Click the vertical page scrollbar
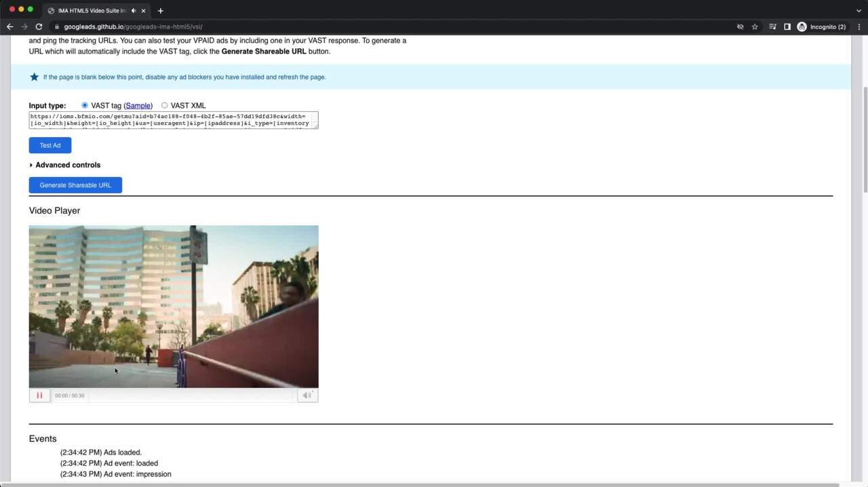Viewport: 868px width, 487px height. (865, 139)
